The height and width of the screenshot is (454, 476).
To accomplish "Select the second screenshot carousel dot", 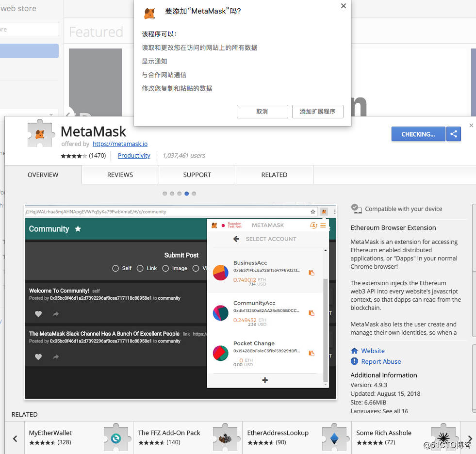I will [172, 194].
